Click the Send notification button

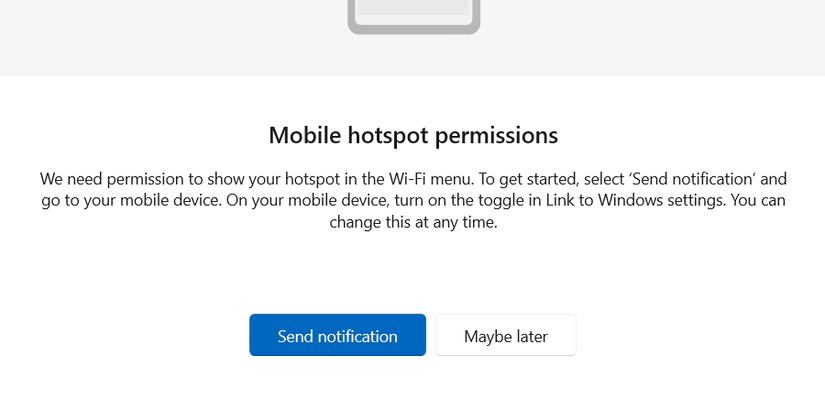[x=337, y=335]
